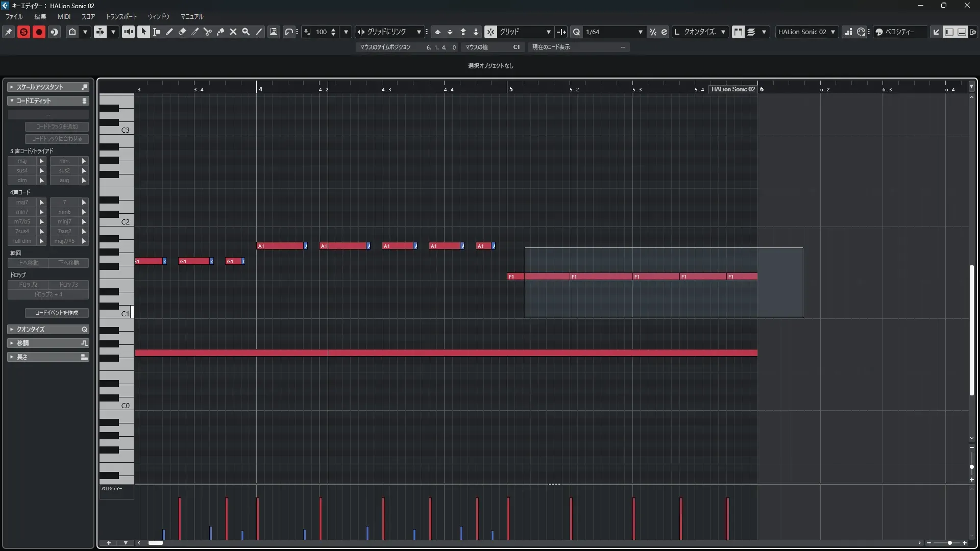The height and width of the screenshot is (551, 980).
Task: Select the Glue tool
Action: click(x=220, y=32)
